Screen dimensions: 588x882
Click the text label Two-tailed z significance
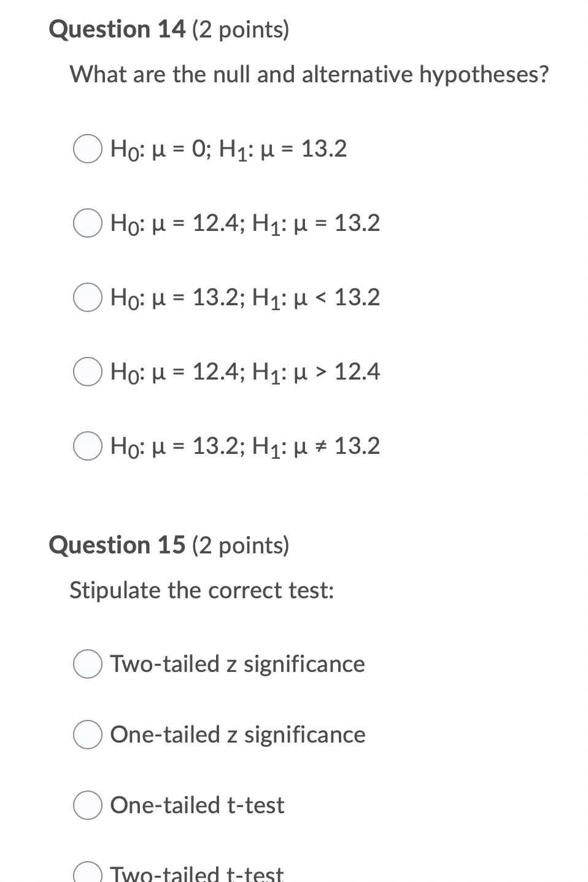(237, 663)
